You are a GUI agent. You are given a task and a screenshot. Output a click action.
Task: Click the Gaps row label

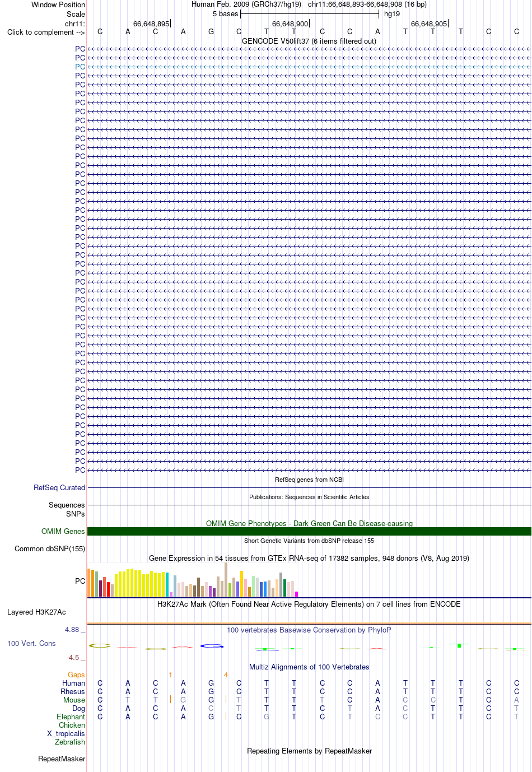click(x=76, y=675)
